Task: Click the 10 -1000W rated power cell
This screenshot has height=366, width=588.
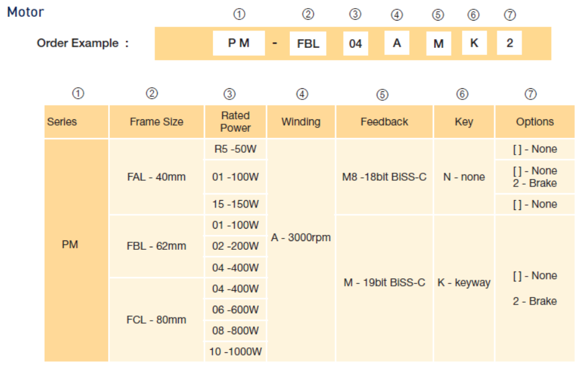Action: click(235, 352)
